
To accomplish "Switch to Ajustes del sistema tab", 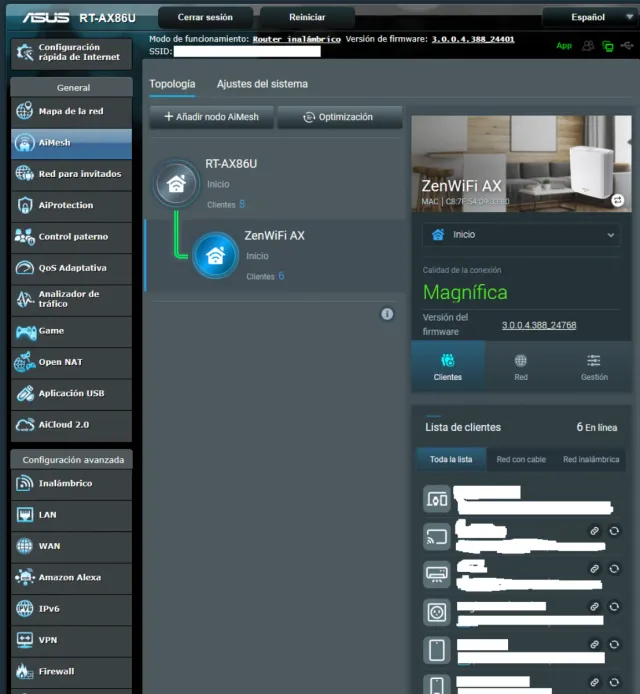I will [x=262, y=84].
